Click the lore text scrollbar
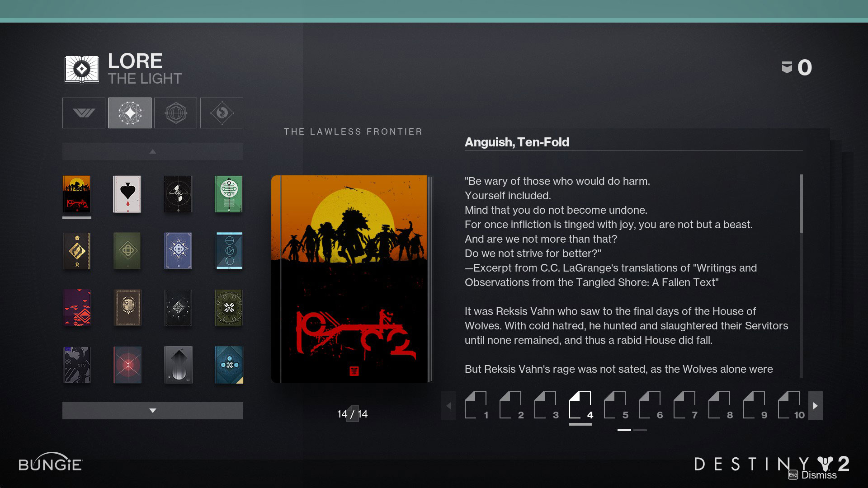This screenshot has width=868, height=488. click(802, 204)
